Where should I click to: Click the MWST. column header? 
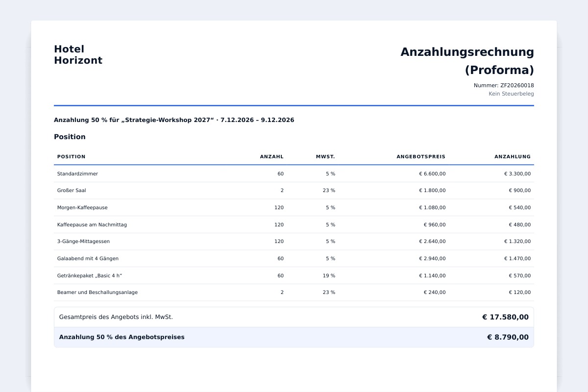click(x=325, y=157)
